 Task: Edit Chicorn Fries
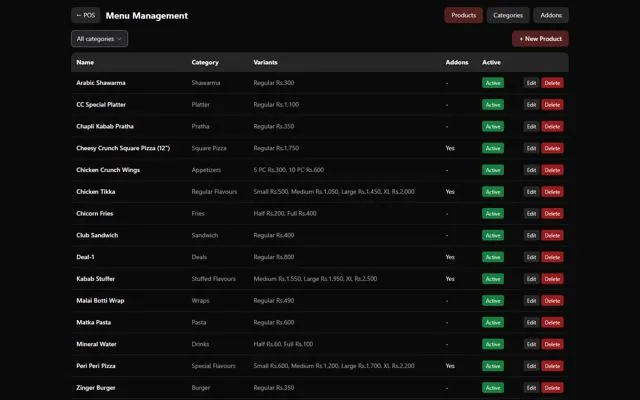[531, 213]
